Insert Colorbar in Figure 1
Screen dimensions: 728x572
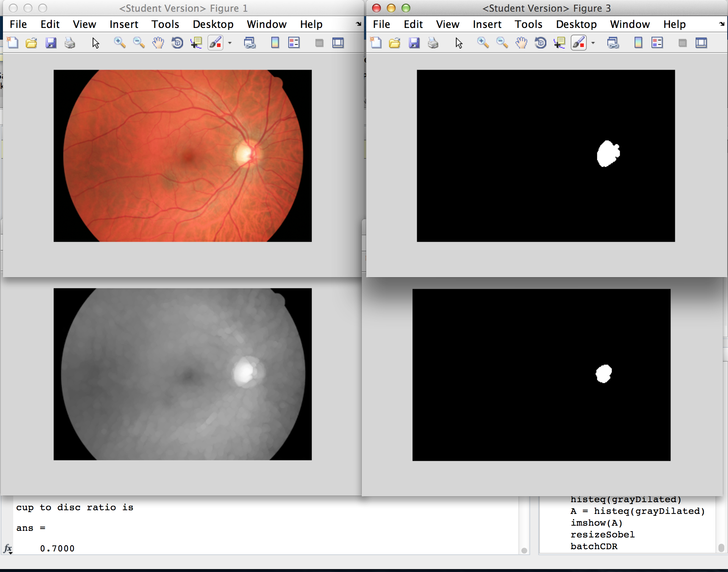pyautogui.click(x=275, y=43)
